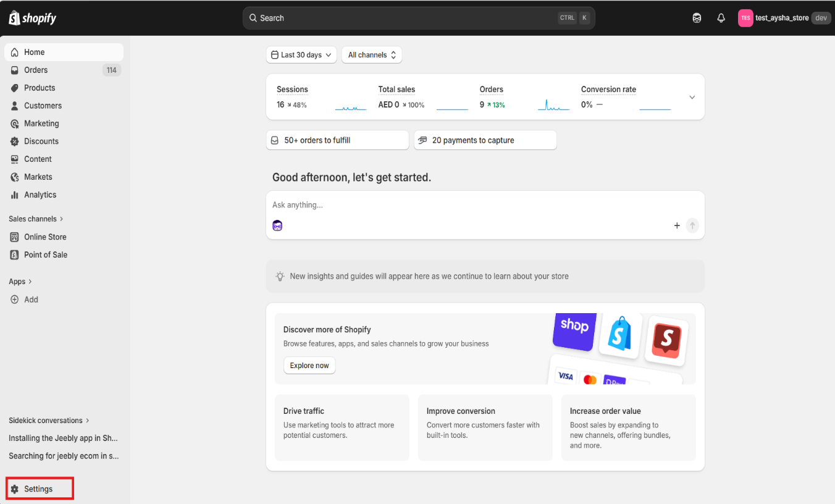Click the Online Store icon
The height and width of the screenshot is (504, 835).
[15, 237]
